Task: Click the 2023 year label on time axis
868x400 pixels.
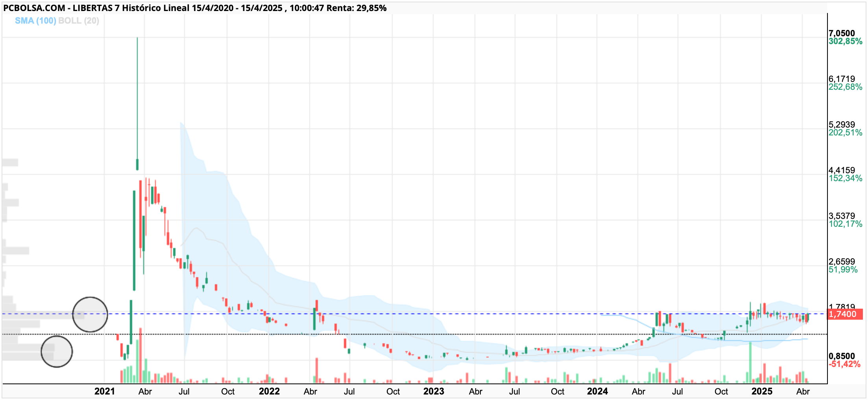Action: coord(434,391)
